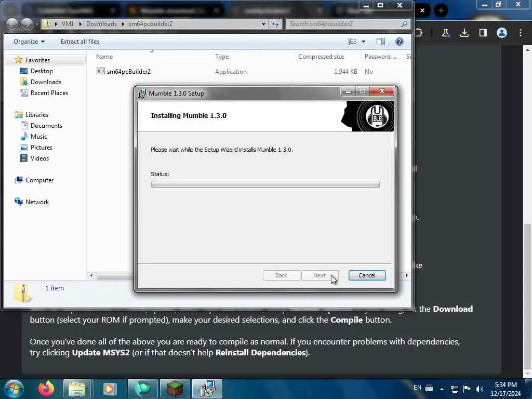Open the browser three-dot menu
Viewport: 532px width, 399px height.
pos(521,33)
